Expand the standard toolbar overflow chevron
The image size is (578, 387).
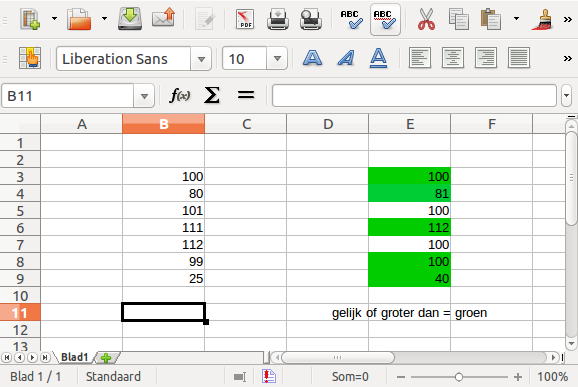point(568,19)
